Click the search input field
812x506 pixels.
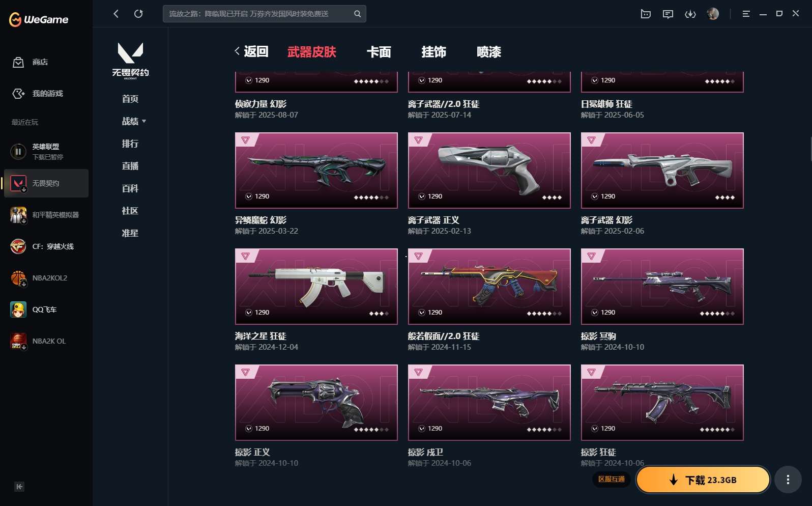point(258,14)
